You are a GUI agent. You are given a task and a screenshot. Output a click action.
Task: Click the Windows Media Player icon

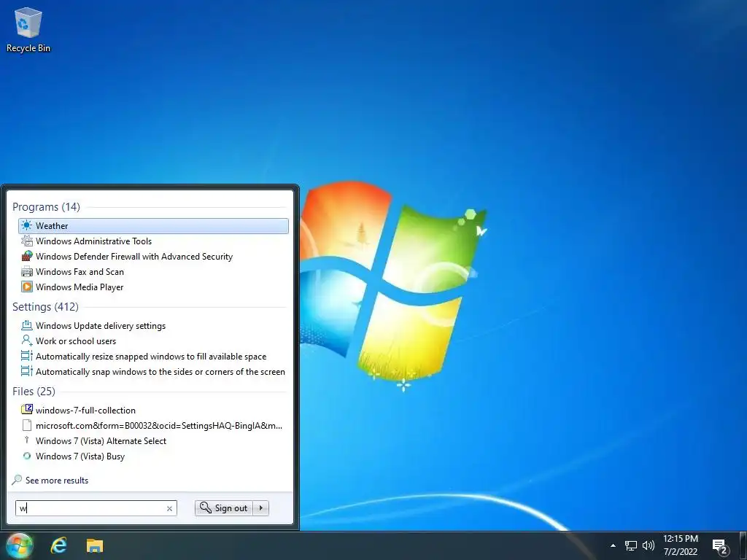point(27,287)
